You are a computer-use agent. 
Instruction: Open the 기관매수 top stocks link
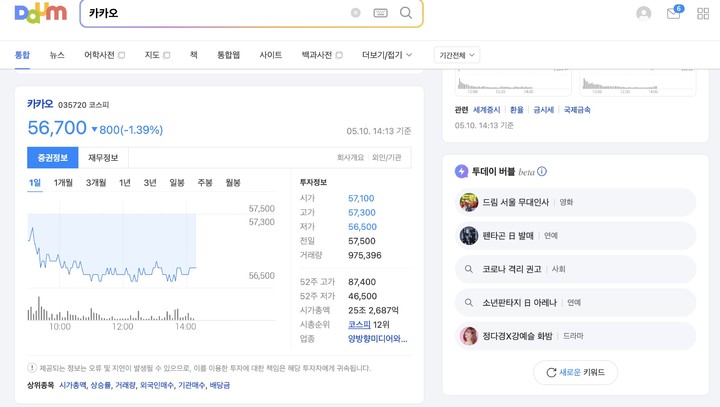pyautogui.click(x=192, y=385)
